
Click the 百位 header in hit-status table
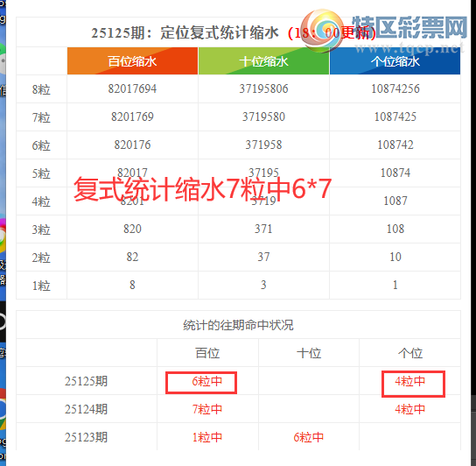(207, 353)
